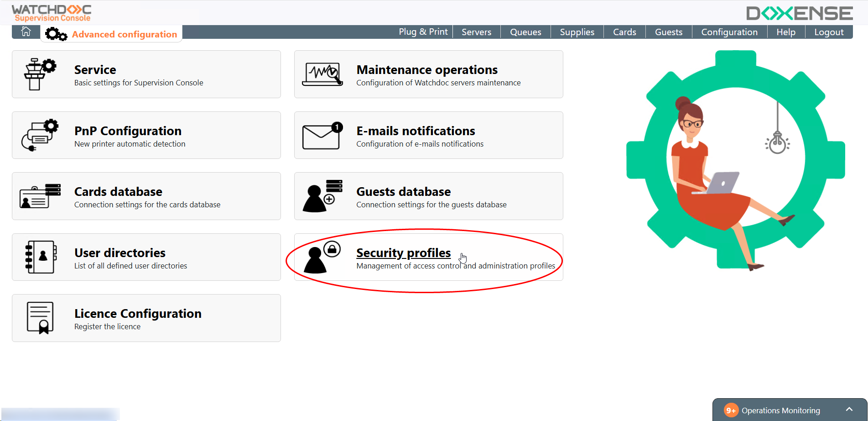Viewport: 868px width, 421px height.
Task: Open the Servers menu
Action: [476, 32]
